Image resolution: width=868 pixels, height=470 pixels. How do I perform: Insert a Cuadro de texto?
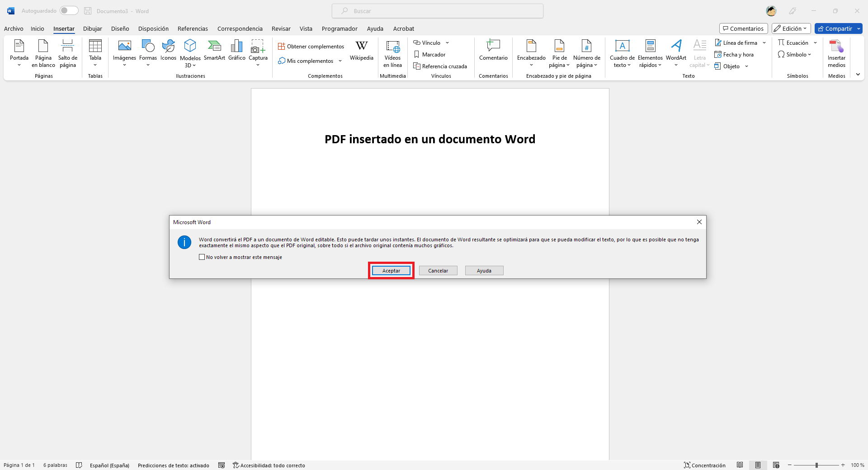622,53
